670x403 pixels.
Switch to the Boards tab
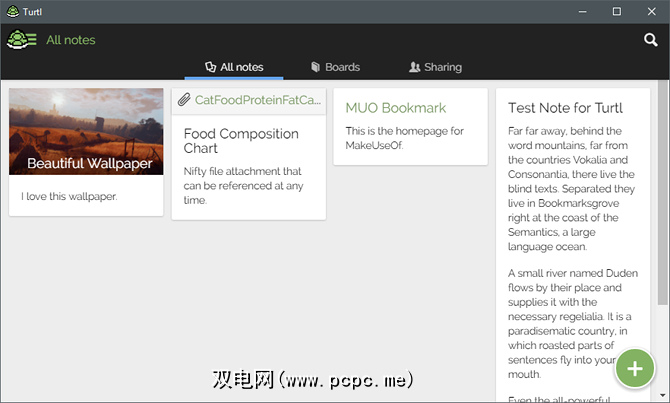click(x=335, y=67)
